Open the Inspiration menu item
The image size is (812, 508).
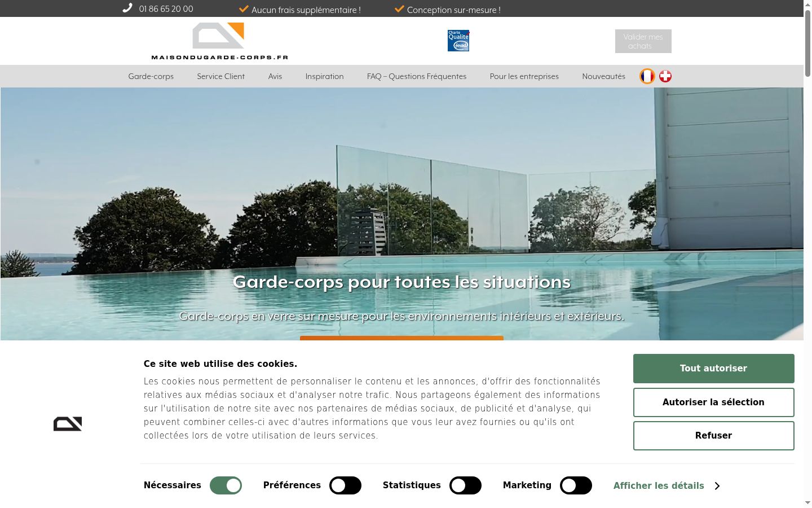coord(324,76)
